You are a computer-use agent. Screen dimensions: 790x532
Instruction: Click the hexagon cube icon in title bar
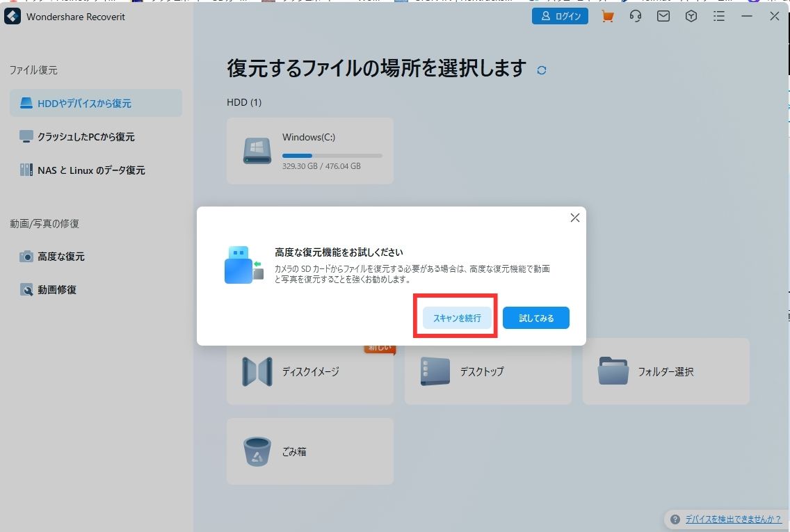point(691,17)
